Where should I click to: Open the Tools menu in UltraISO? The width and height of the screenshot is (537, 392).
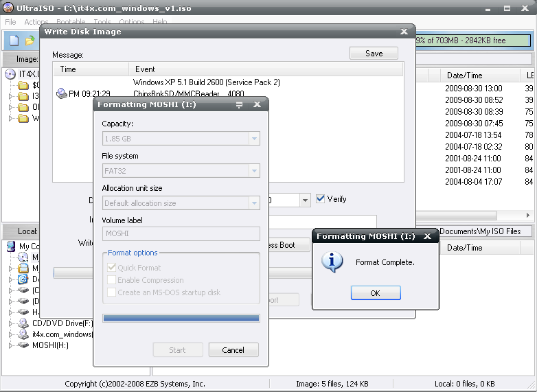tap(102, 22)
